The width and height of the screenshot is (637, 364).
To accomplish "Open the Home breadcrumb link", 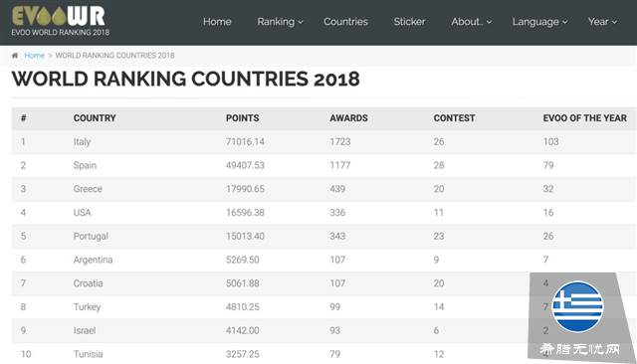I will (x=34, y=55).
